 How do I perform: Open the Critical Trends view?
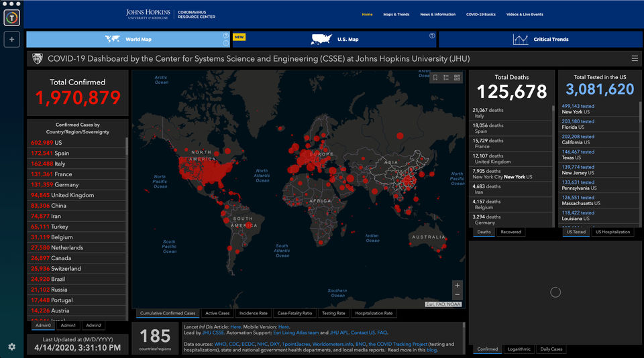point(541,40)
